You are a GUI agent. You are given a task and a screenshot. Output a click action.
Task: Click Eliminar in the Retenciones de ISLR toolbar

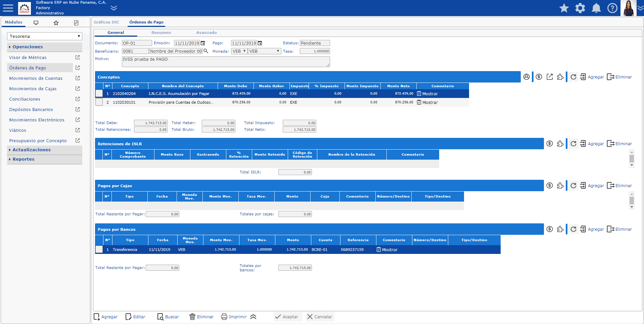coord(619,144)
